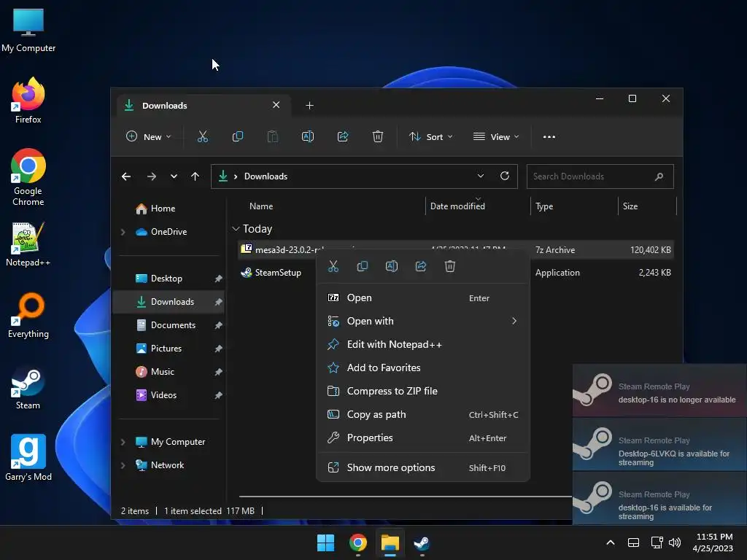Open the Garry's Mod desktop shortcut
Screen dimensions: 747x560
coord(28,458)
